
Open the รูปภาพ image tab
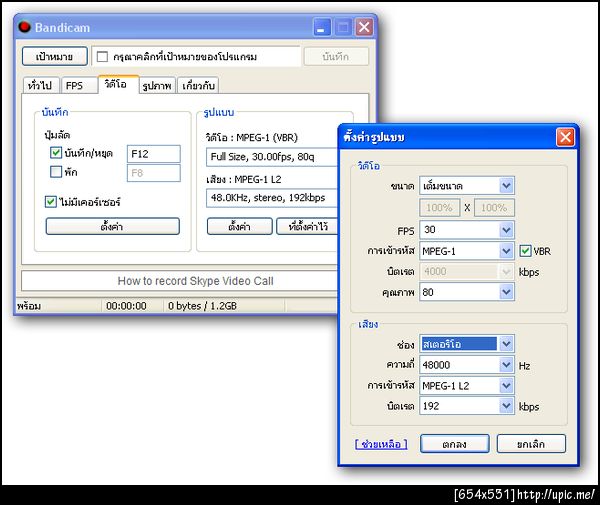click(x=157, y=85)
